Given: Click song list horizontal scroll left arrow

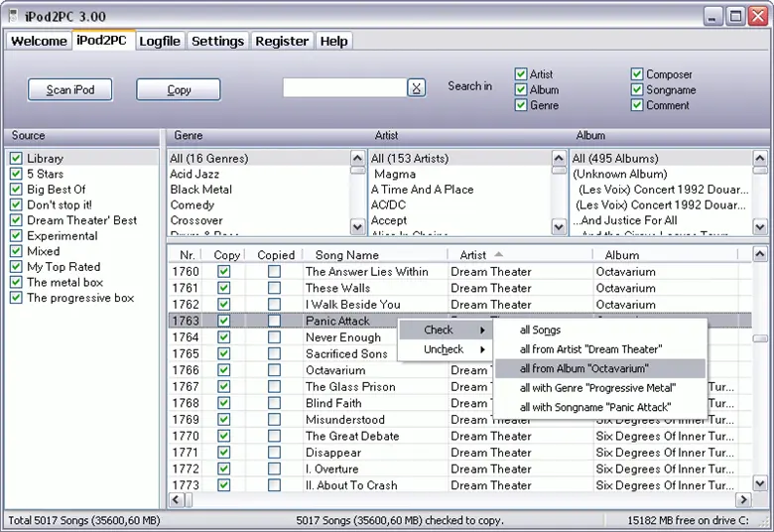Looking at the screenshot, I should pyautogui.click(x=176, y=500).
